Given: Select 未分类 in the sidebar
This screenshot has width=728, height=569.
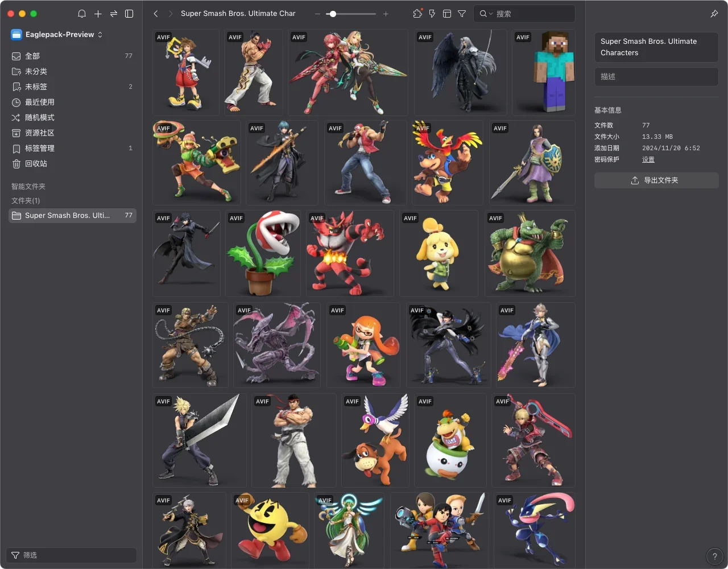Looking at the screenshot, I should [72, 71].
